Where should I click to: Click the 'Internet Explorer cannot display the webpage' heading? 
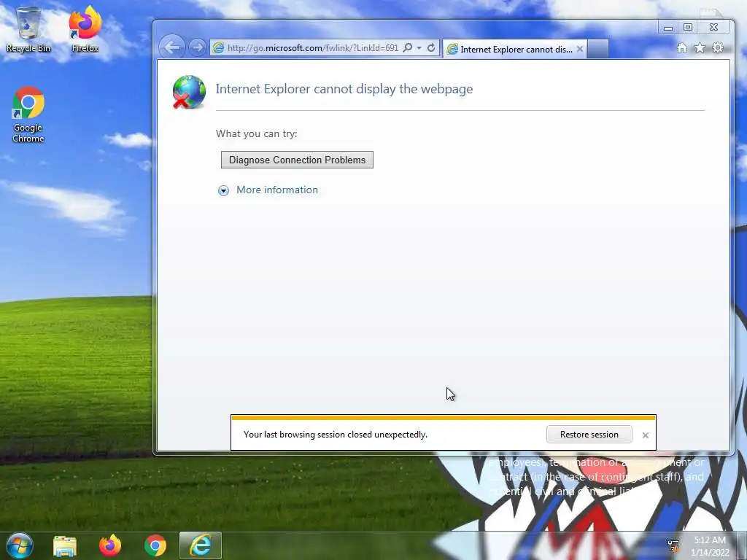coord(344,89)
